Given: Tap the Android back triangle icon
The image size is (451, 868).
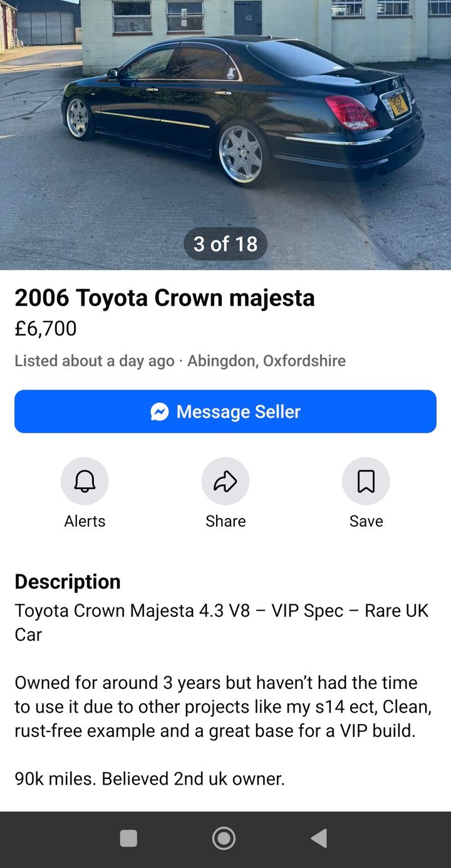Looking at the screenshot, I should (x=319, y=838).
